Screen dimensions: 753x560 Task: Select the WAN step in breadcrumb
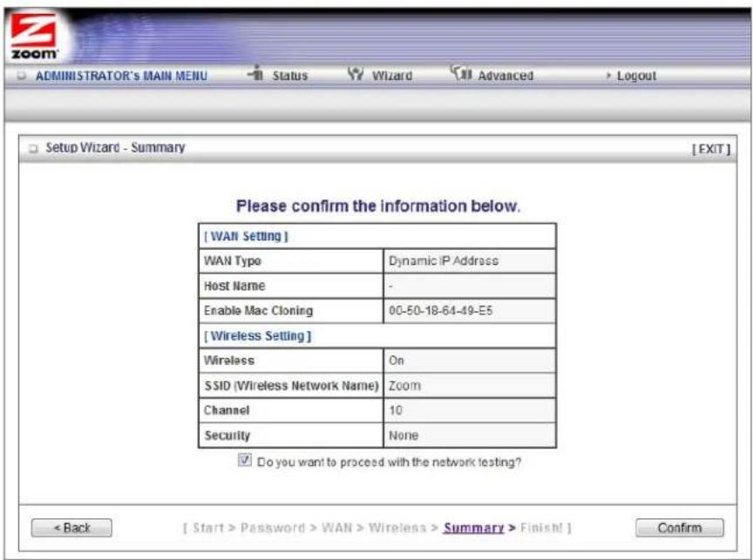click(x=336, y=528)
